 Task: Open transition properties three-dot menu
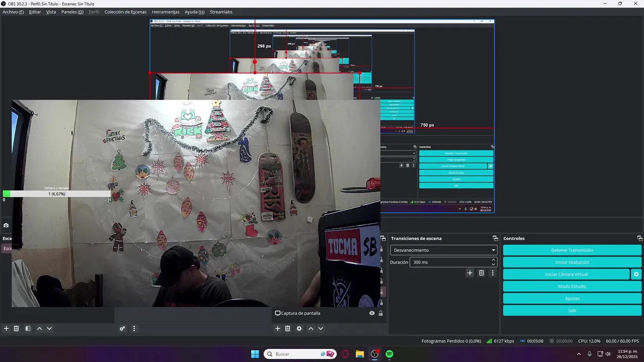pos(493,273)
